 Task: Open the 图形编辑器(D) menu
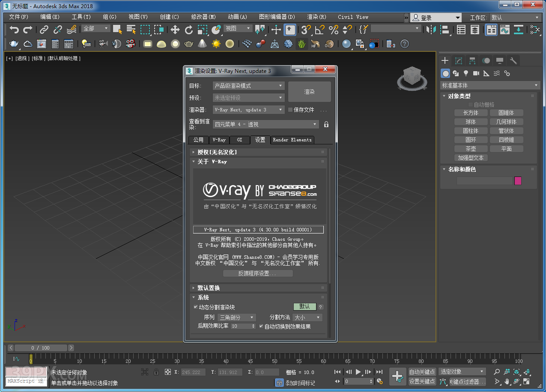coord(277,17)
